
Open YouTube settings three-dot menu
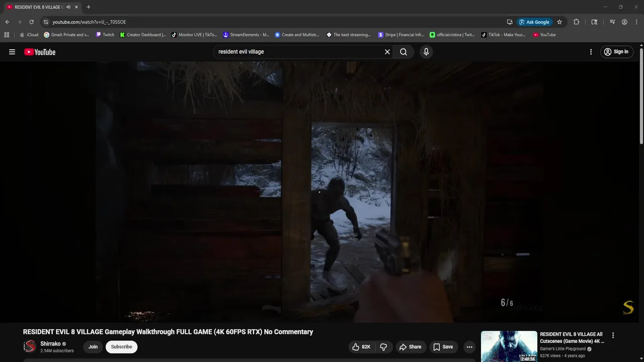591,52
